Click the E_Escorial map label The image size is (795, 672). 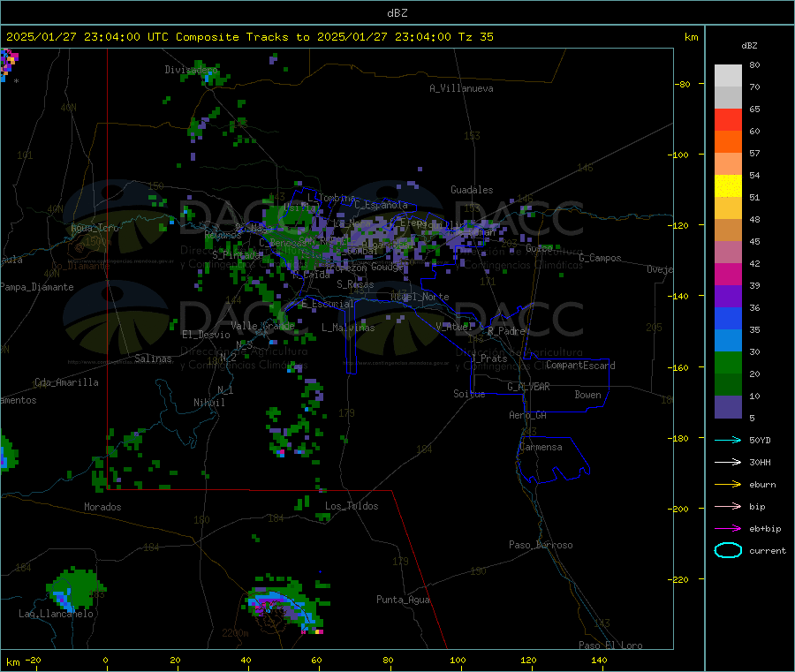pos(327,304)
